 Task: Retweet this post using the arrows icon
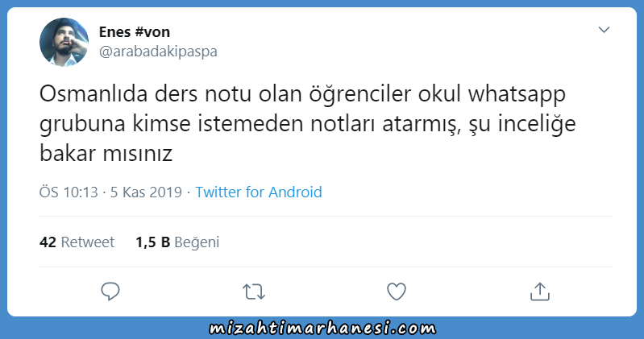(254, 291)
